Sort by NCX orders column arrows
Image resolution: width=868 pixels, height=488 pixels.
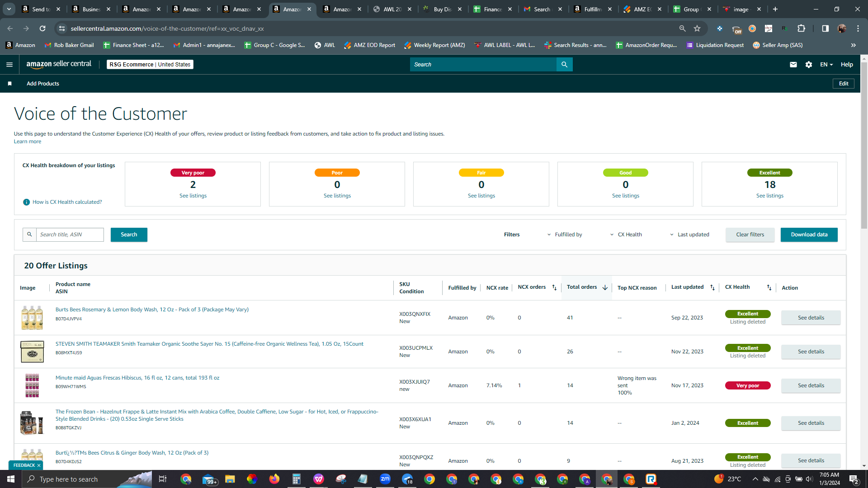[x=554, y=287]
